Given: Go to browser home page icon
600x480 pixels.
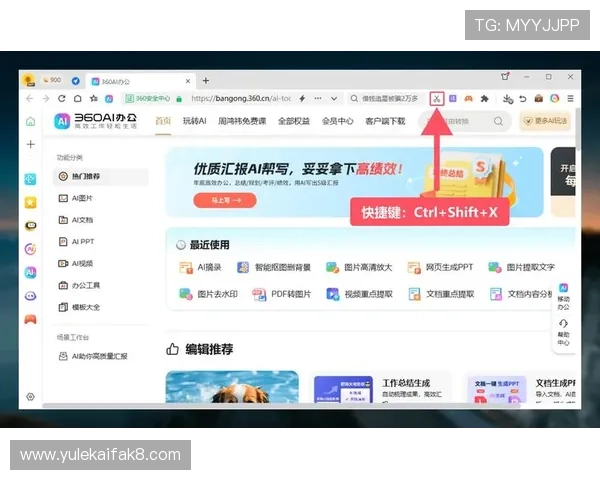Looking at the screenshot, I should coord(78,98).
